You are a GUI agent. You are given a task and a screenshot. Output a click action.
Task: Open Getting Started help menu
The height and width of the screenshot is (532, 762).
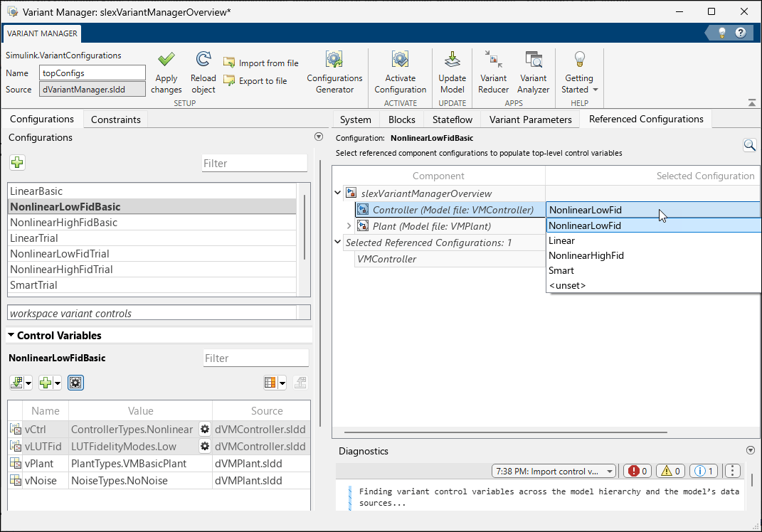579,73
